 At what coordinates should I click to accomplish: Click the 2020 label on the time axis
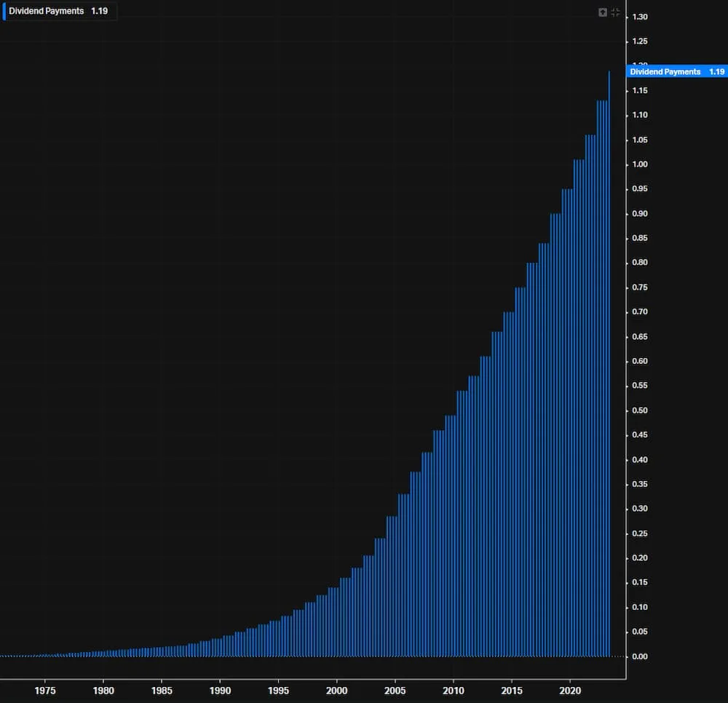click(570, 691)
